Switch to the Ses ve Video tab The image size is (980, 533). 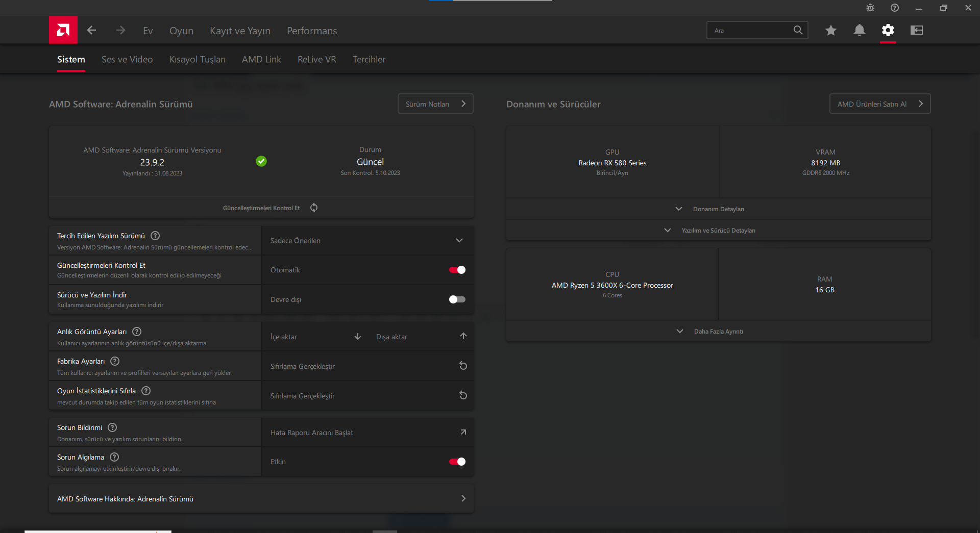click(x=127, y=59)
